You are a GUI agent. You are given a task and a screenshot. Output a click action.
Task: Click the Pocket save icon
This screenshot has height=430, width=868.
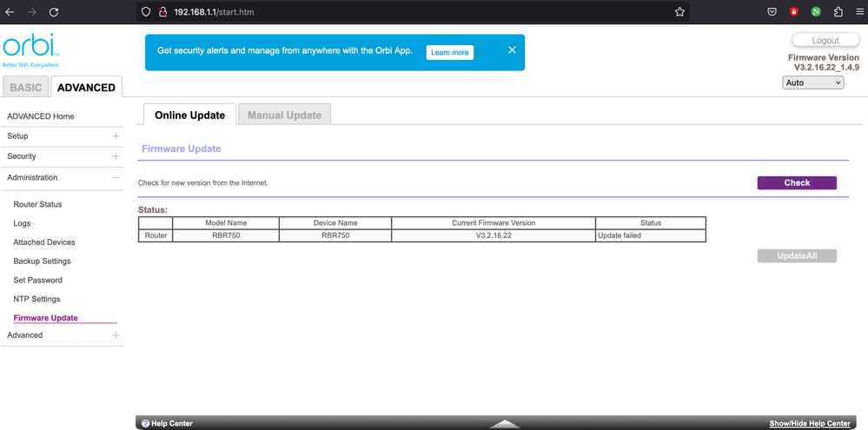click(772, 12)
